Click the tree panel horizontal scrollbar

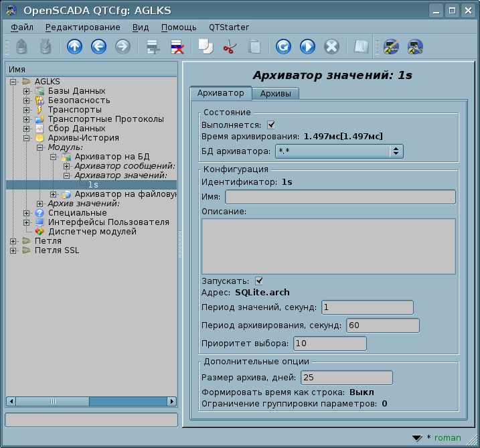(x=91, y=402)
